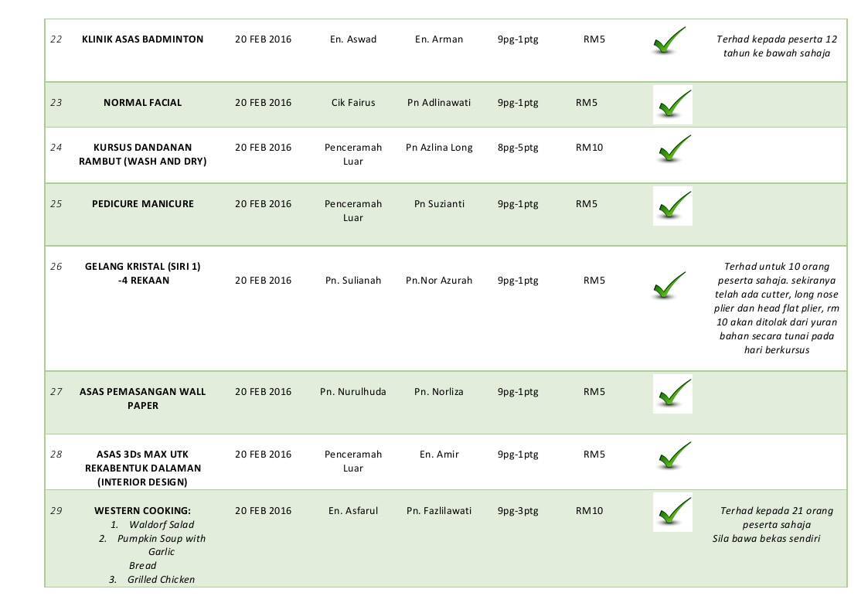The image size is (868, 613).
Task: Click the course title KLINIK ASAS BADMINTON
Action: click(x=143, y=39)
